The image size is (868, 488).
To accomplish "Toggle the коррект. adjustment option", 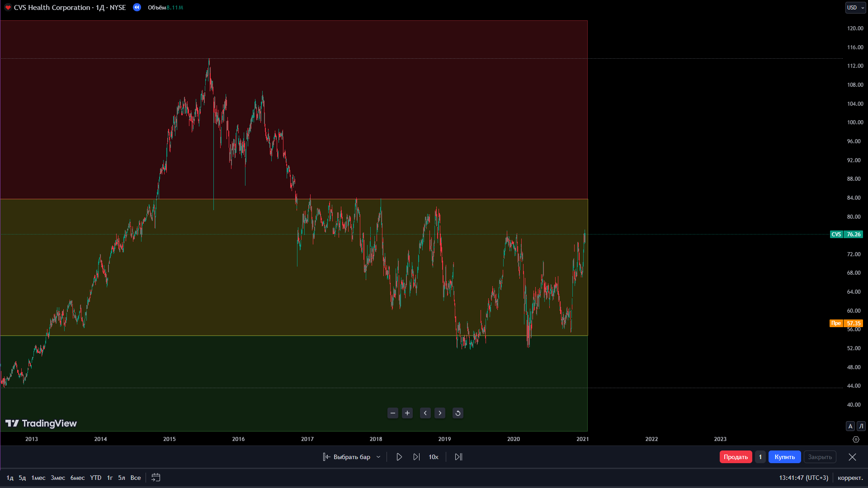I will tap(850, 478).
